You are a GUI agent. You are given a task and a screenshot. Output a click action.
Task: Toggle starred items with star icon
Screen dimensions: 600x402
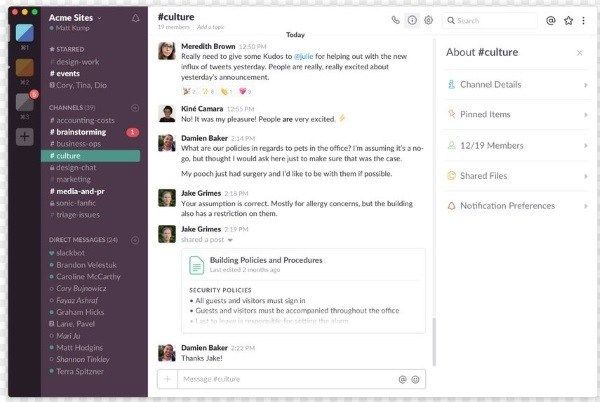(568, 20)
